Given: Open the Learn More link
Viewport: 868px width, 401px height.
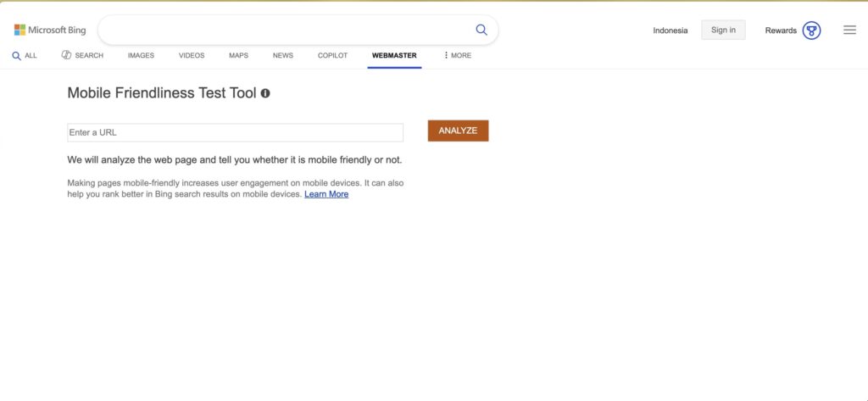Looking at the screenshot, I should point(326,194).
